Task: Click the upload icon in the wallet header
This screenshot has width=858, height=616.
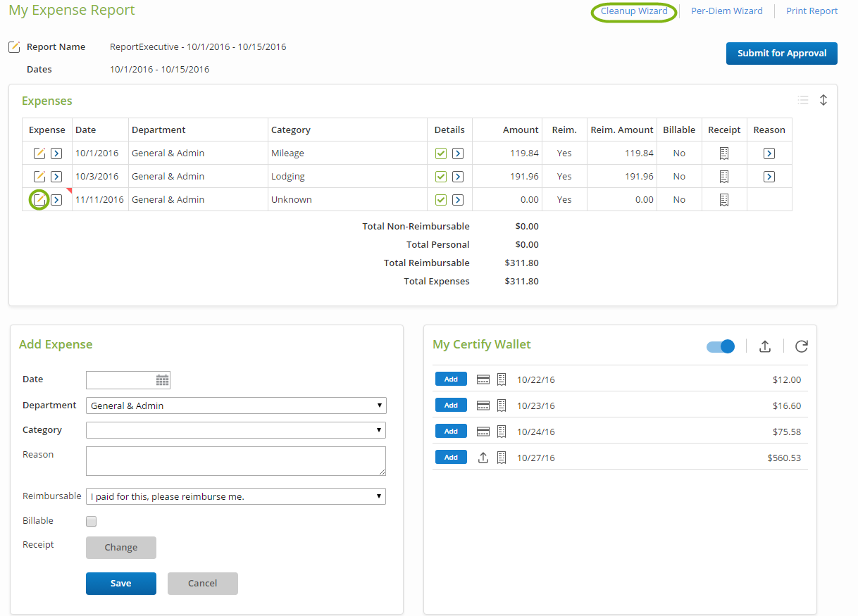Action: (x=764, y=346)
